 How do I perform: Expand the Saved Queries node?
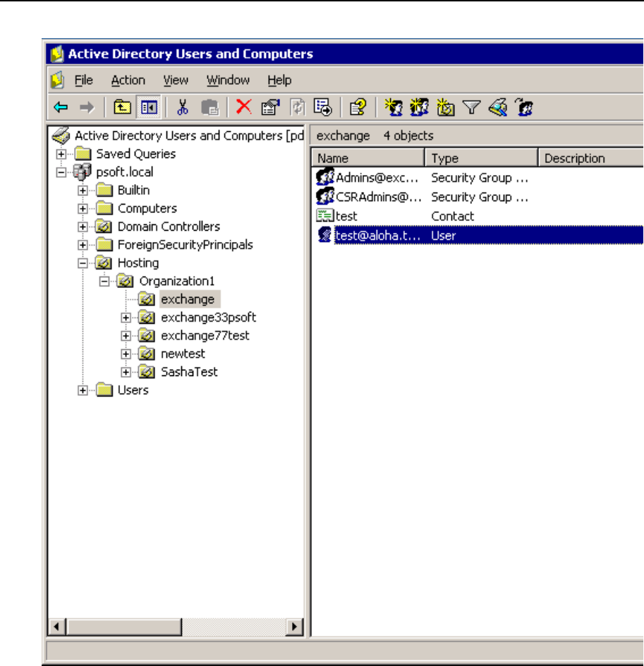point(61,154)
